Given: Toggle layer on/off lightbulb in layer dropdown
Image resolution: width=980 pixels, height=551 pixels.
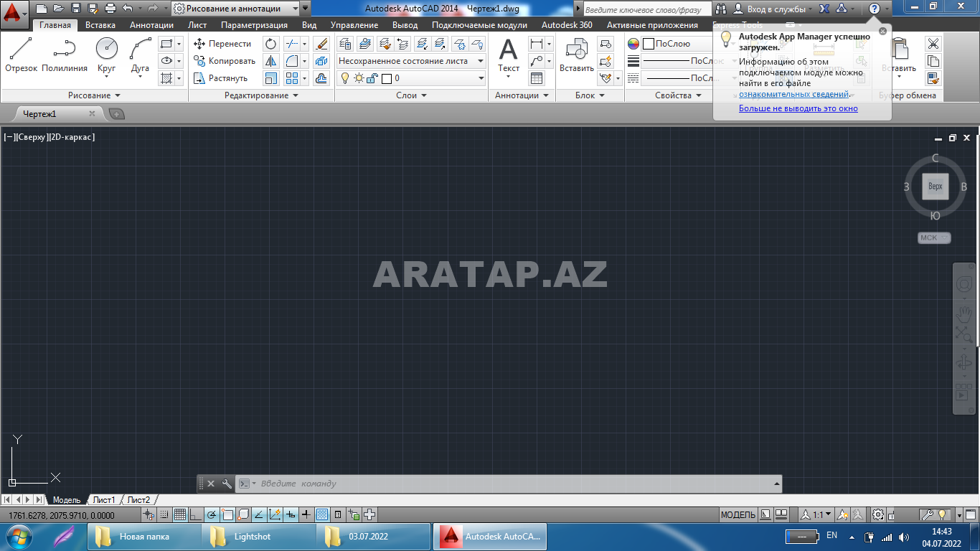Looking at the screenshot, I should 344,78.
